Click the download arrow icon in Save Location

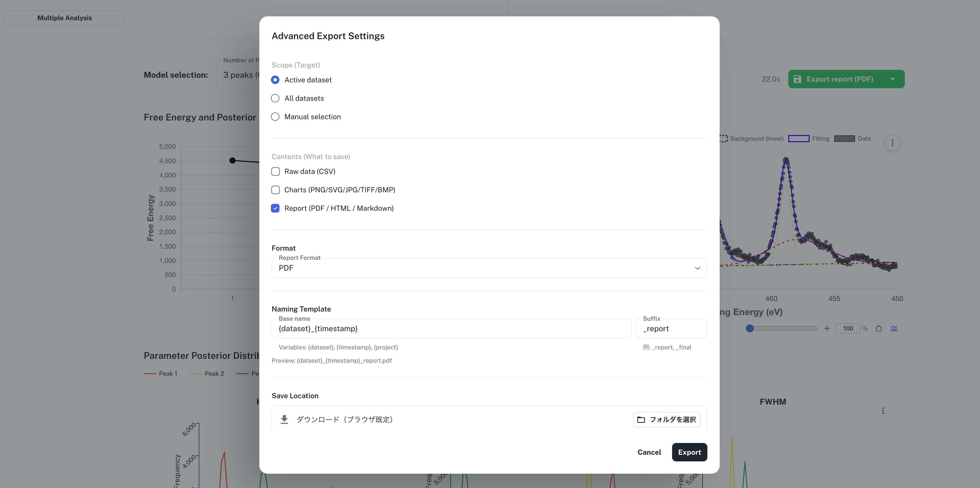(284, 419)
